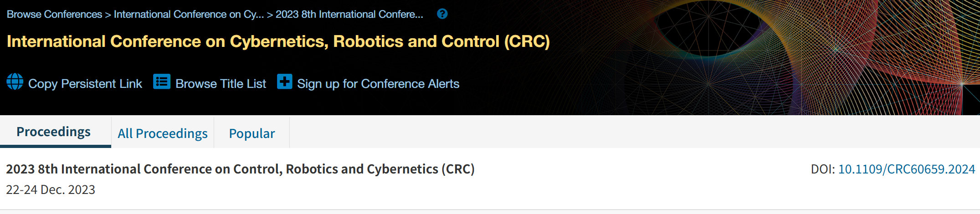980x214 pixels.
Task: Click the plus icon for conference alerts
Action: point(285,82)
